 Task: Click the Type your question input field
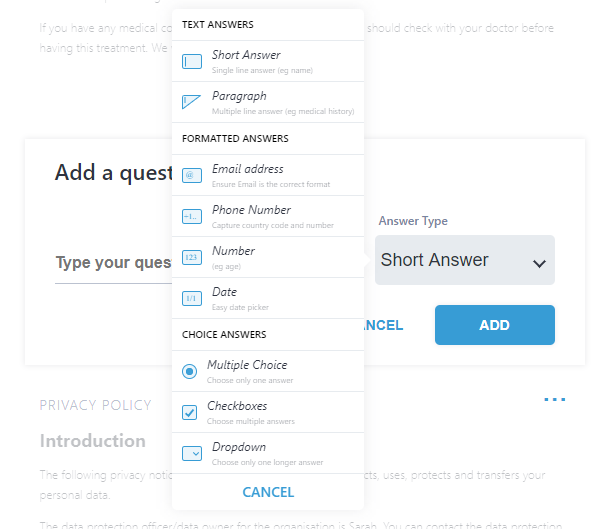click(x=114, y=263)
